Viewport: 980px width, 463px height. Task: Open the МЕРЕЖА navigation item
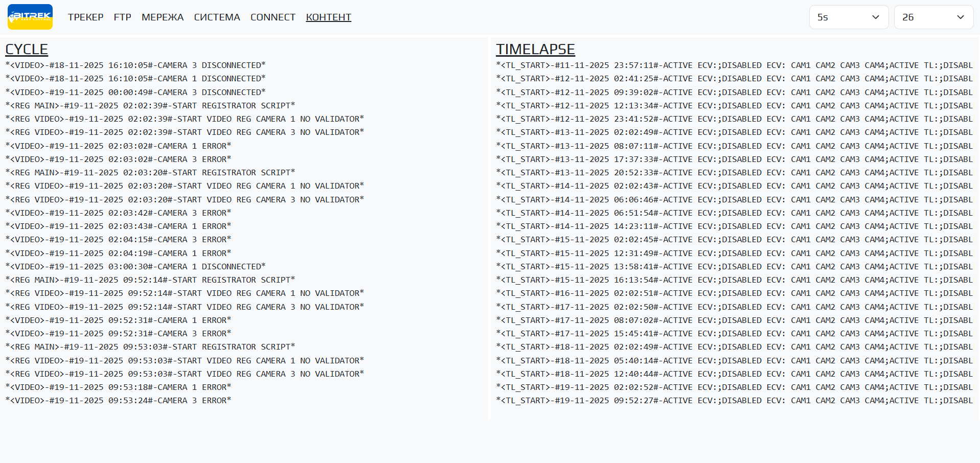tap(163, 17)
